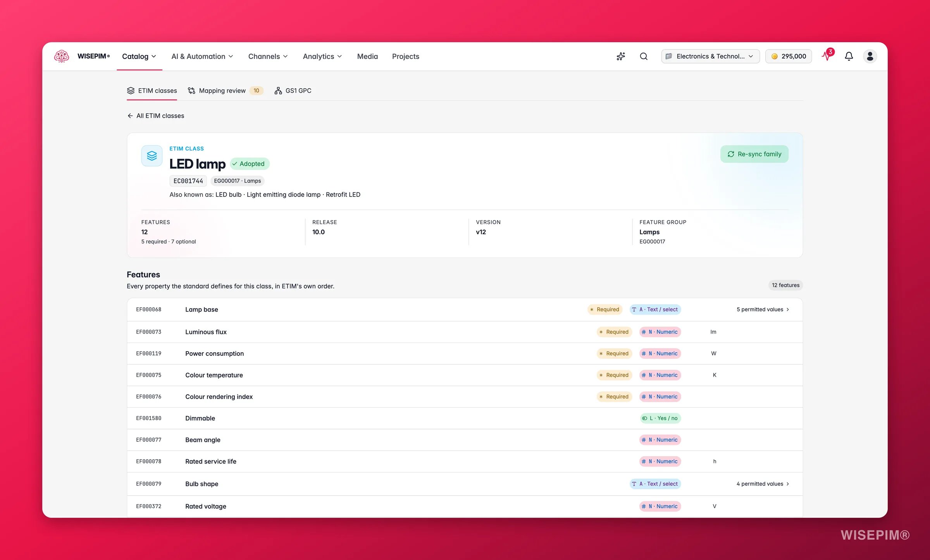
Task: Click the Also known as synonyms line
Action: [265, 195]
